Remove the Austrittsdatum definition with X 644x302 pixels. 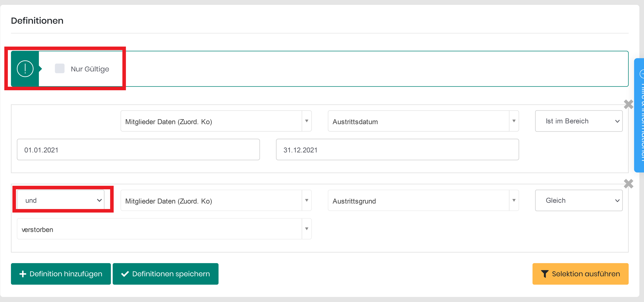pyautogui.click(x=628, y=104)
